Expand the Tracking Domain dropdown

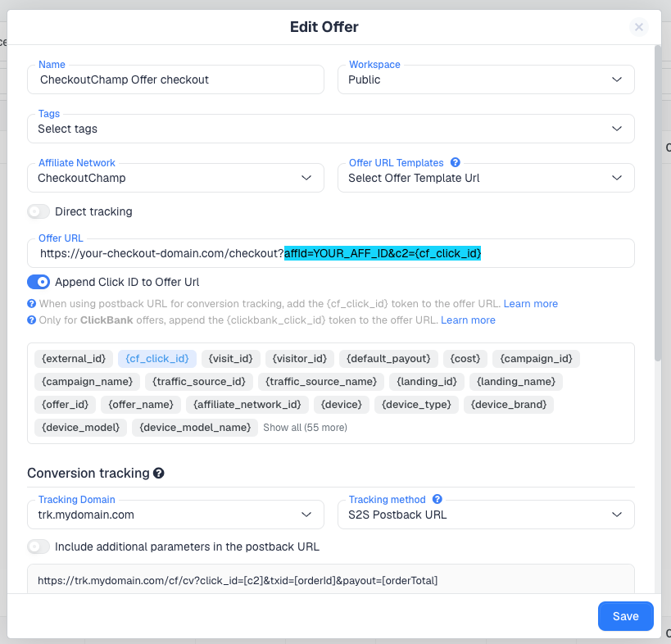[175, 515]
